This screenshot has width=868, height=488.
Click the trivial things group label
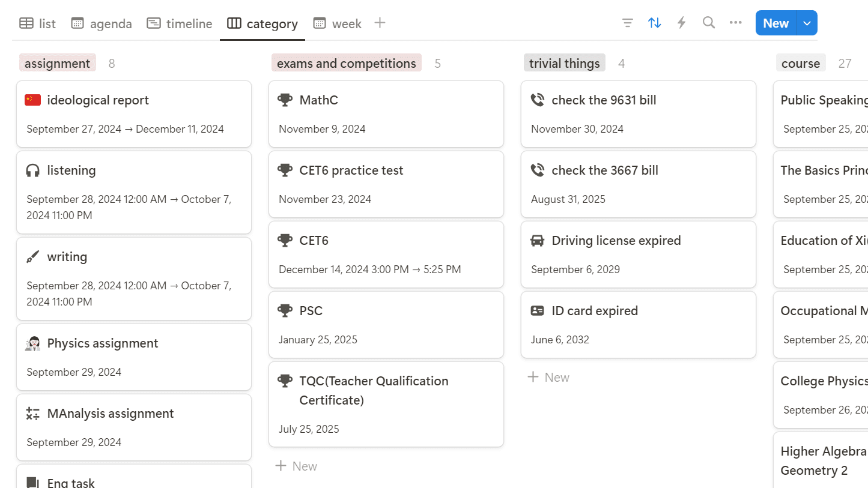(x=565, y=63)
